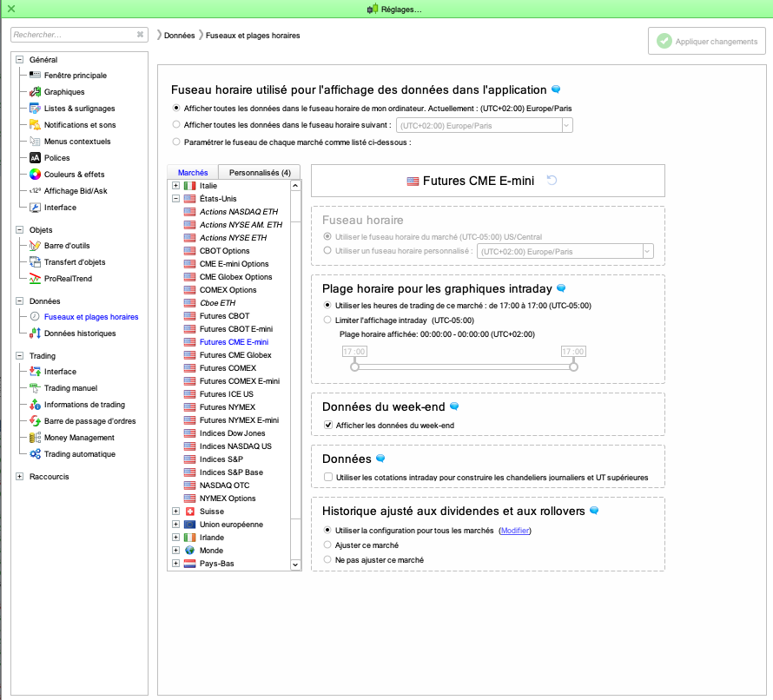Screen dimensions: 773x700
Task: Open Trading Interface icon
Action: point(35,371)
